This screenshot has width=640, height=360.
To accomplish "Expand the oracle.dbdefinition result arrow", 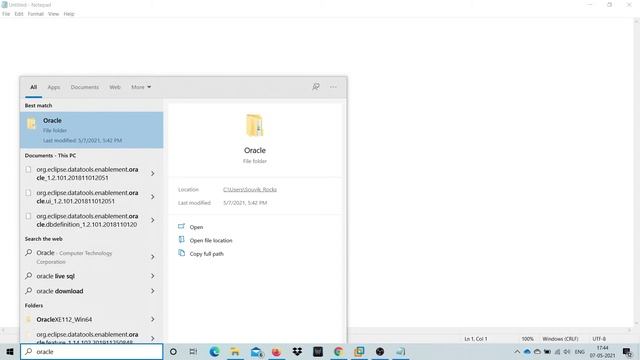I will [x=153, y=220].
